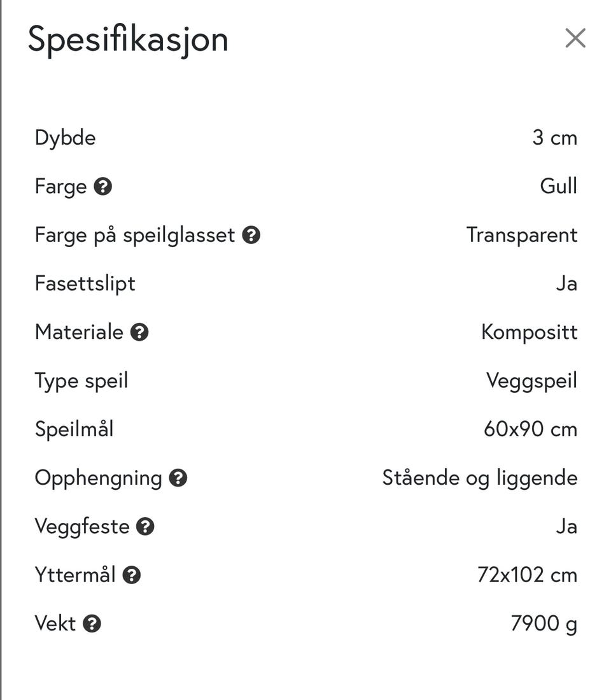
Task: Click the Type speil label
Action: (81, 381)
